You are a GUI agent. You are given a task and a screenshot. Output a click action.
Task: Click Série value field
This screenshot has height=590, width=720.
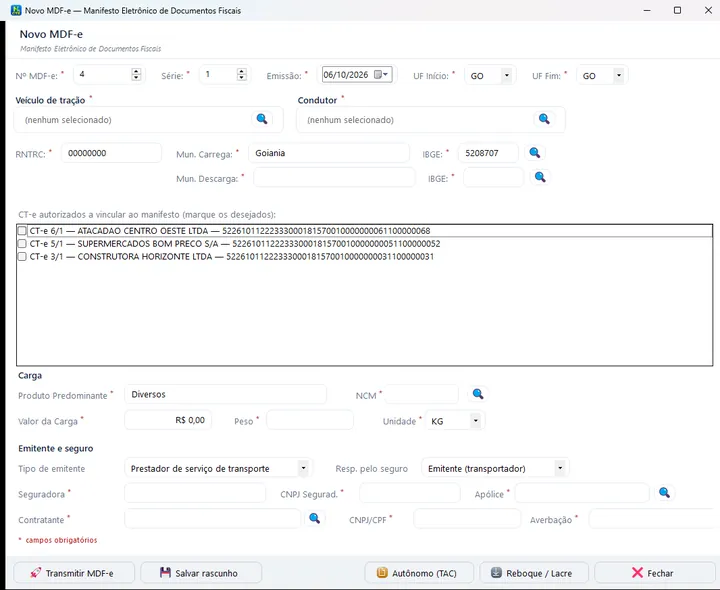(x=219, y=74)
